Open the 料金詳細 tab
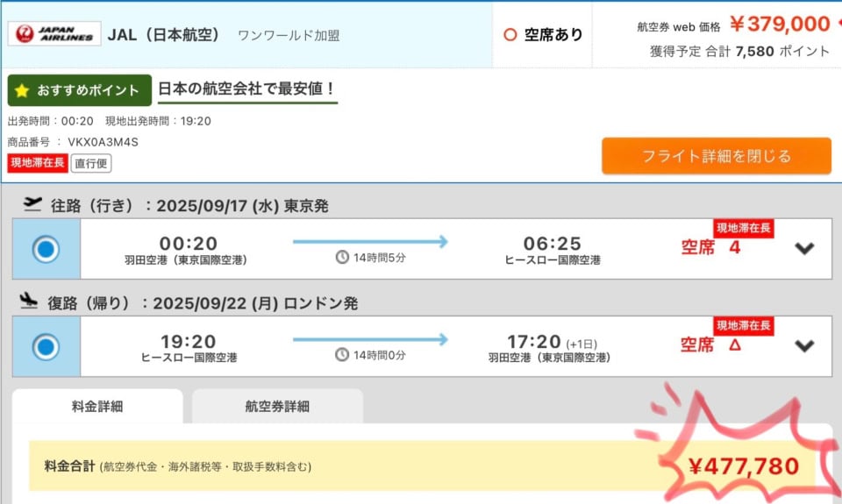 coord(97,407)
